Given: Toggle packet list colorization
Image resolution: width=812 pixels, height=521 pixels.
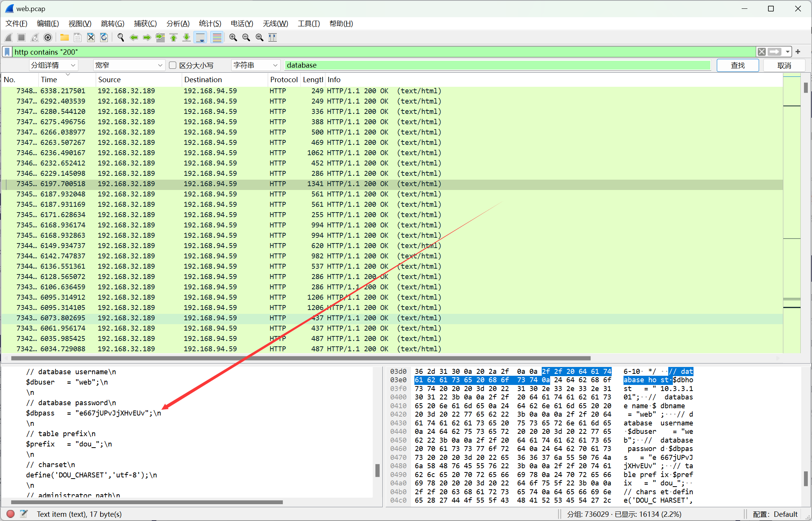Looking at the screenshot, I should click(x=217, y=37).
